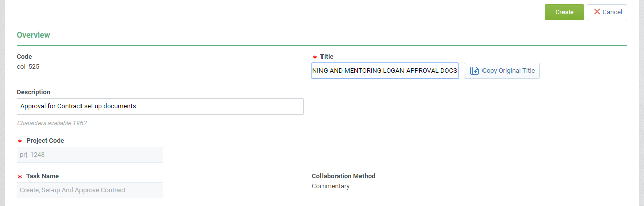Click the code value col_525
The height and width of the screenshot is (206, 644).
pos(28,66)
